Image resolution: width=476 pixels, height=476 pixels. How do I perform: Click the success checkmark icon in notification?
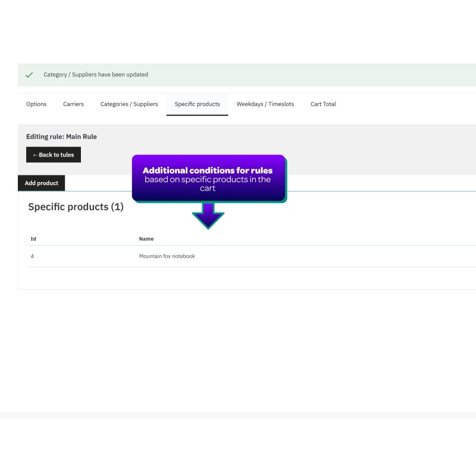(29, 75)
